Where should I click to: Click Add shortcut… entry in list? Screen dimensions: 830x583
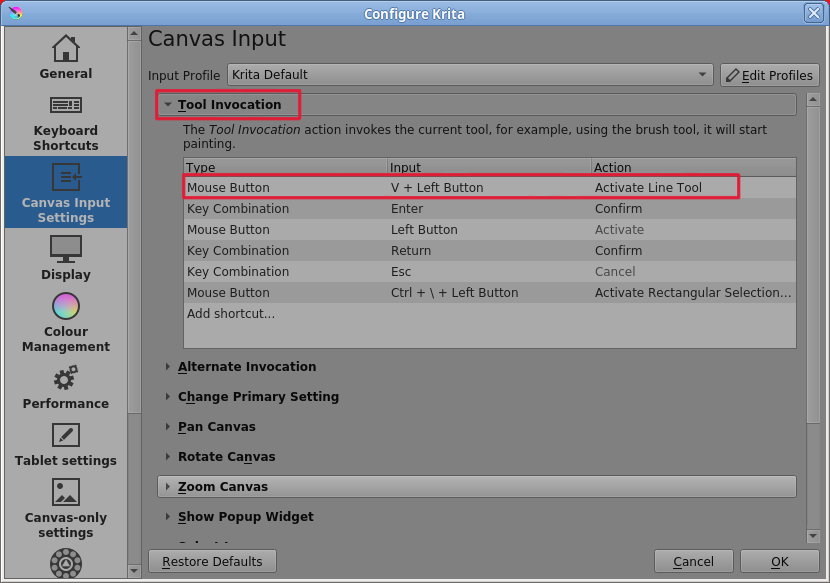tap(231, 314)
